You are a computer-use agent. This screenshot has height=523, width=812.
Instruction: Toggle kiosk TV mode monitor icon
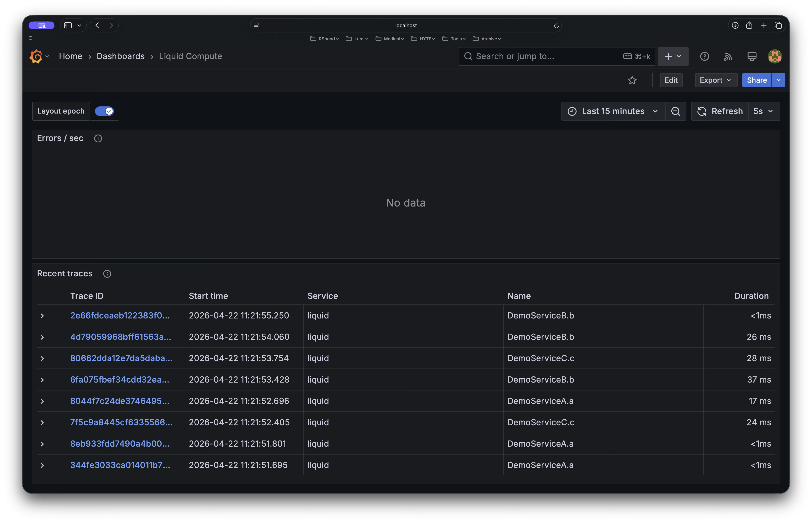tap(751, 56)
